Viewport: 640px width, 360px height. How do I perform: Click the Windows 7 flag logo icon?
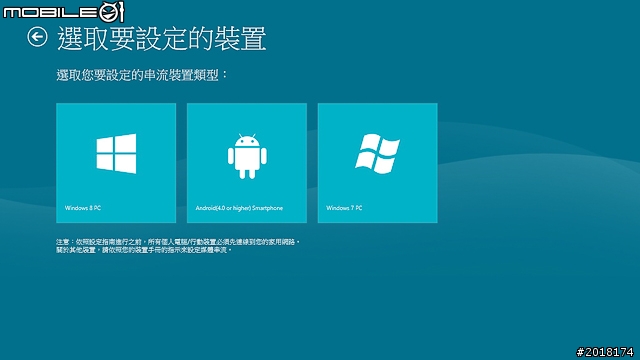378,153
